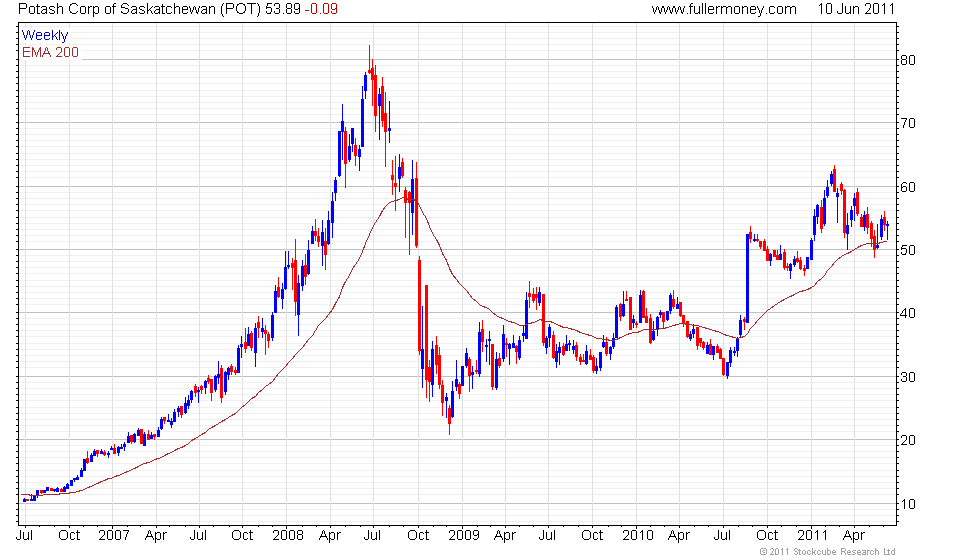Click the 20 y-axis label
Image resolution: width=980 pixels, height=560 pixels.
[x=908, y=441]
